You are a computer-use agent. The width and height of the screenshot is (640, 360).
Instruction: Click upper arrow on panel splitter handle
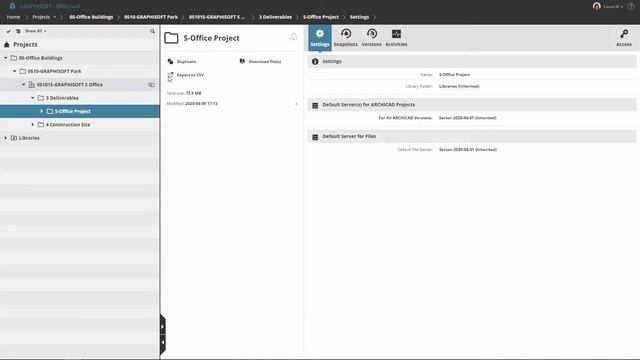point(162,327)
